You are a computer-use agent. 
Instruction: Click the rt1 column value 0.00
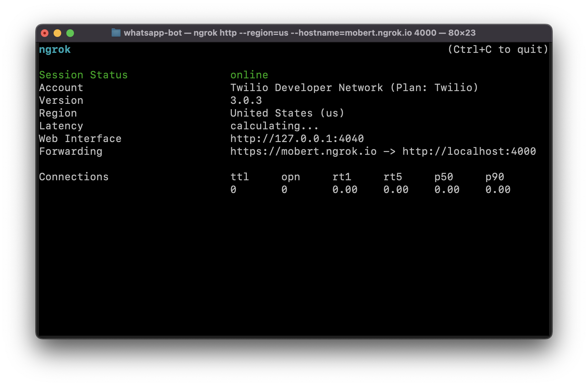point(345,190)
